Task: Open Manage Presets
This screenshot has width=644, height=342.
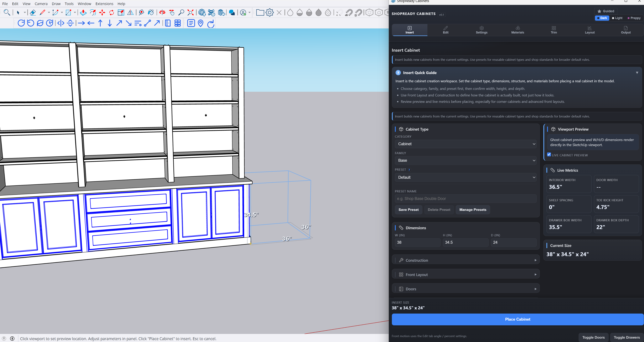Action: tap(472, 210)
